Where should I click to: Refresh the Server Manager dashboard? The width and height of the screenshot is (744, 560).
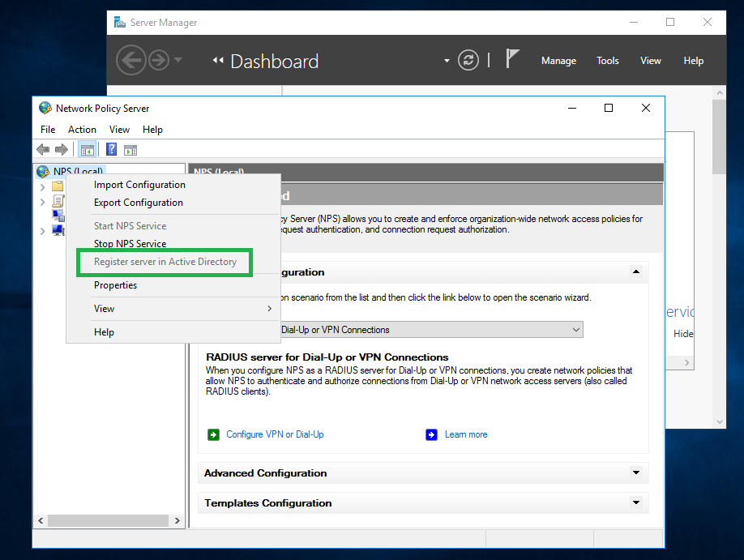coord(468,60)
